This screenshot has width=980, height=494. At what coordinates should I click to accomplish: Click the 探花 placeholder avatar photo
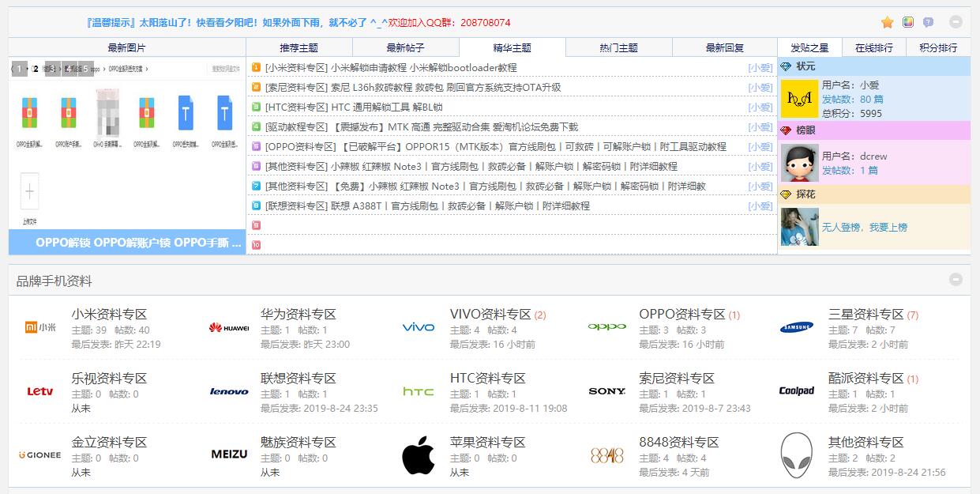coord(799,227)
